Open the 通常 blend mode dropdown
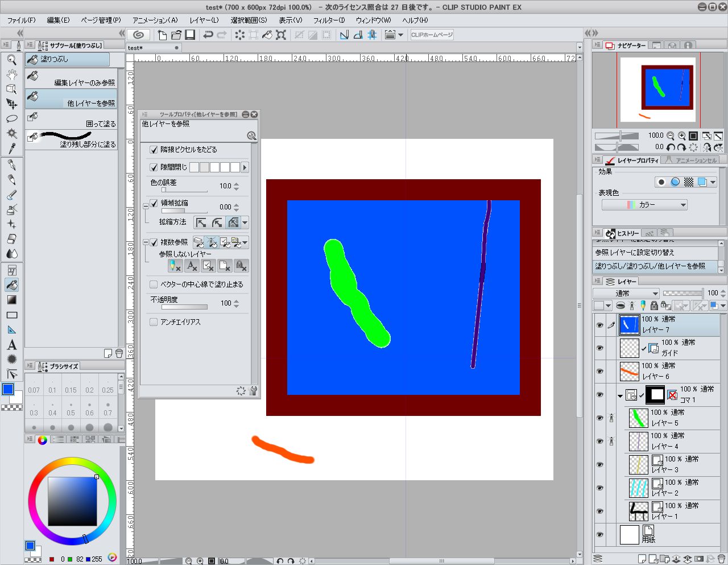The height and width of the screenshot is (565, 728). [626, 293]
